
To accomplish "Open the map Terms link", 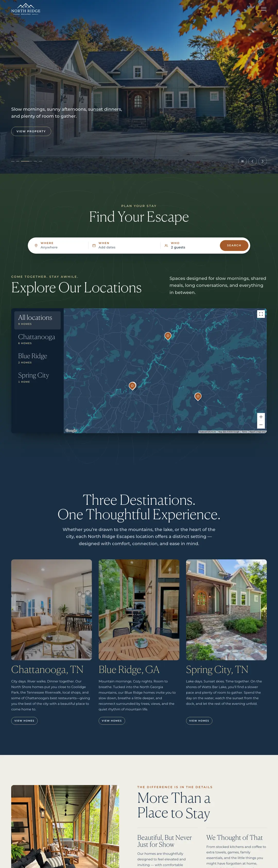I will [x=244, y=432].
